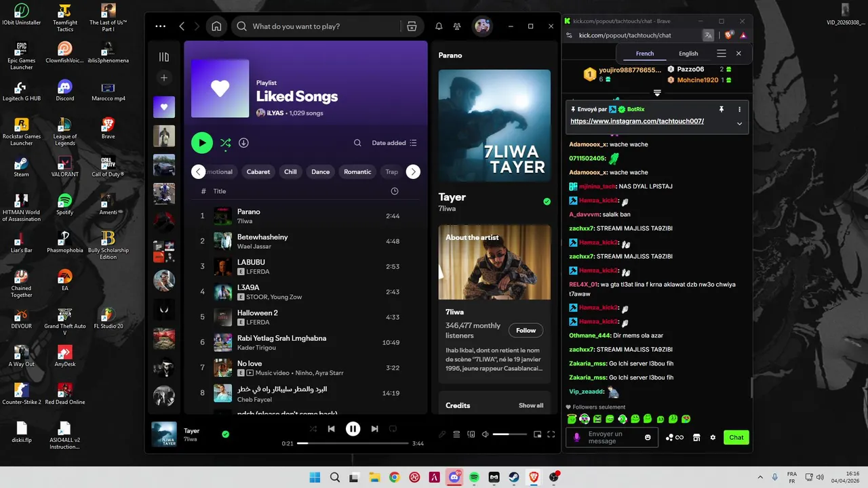Viewport: 868px width, 488px height.
Task: Open Steam from taskbar
Action: pyautogui.click(x=514, y=477)
